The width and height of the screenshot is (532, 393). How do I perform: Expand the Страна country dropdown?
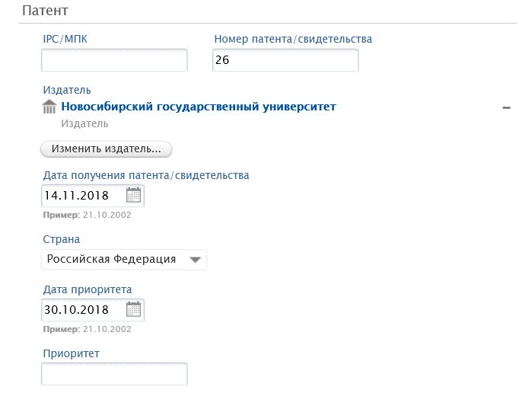124,260
